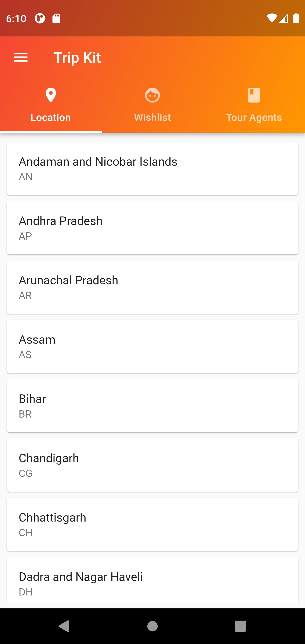Open the Bihar location card
Image resolution: width=305 pixels, height=644 pixels.
[152, 405]
